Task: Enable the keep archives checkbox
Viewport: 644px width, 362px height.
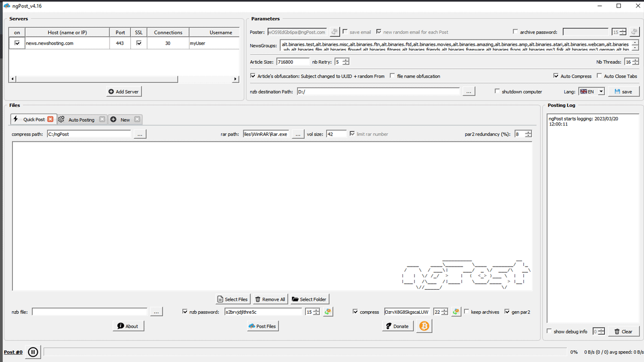Action: coord(466,312)
